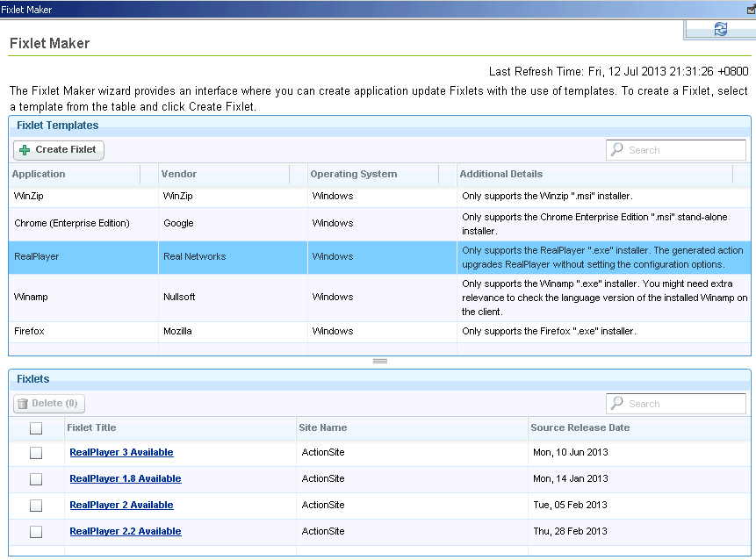The image size is (756, 560).
Task: Check the box next to RealPlayer 3 Available
Action: point(35,453)
